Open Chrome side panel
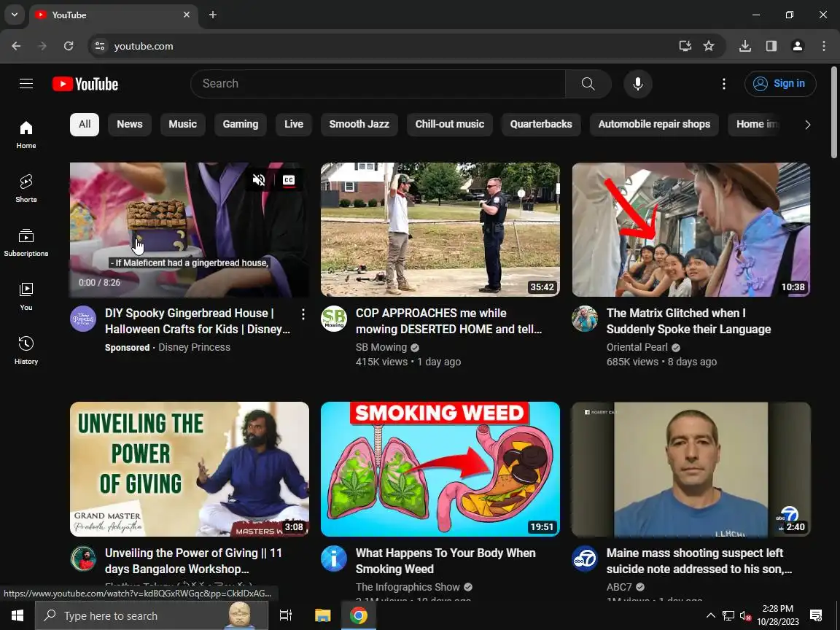This screenshot has height=630, width=840. 771,46
